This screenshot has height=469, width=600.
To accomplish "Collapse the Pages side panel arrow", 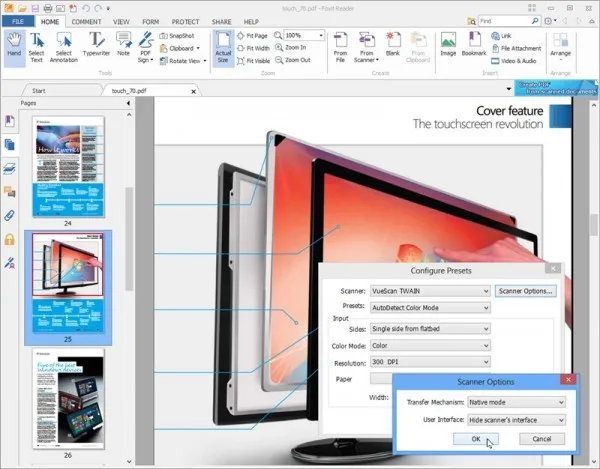I will pos(128,103).
